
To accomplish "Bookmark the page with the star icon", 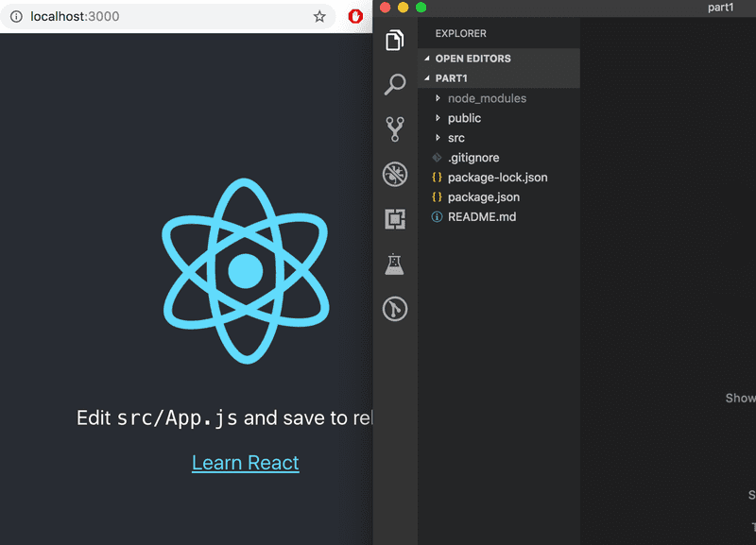I will 319,16.
